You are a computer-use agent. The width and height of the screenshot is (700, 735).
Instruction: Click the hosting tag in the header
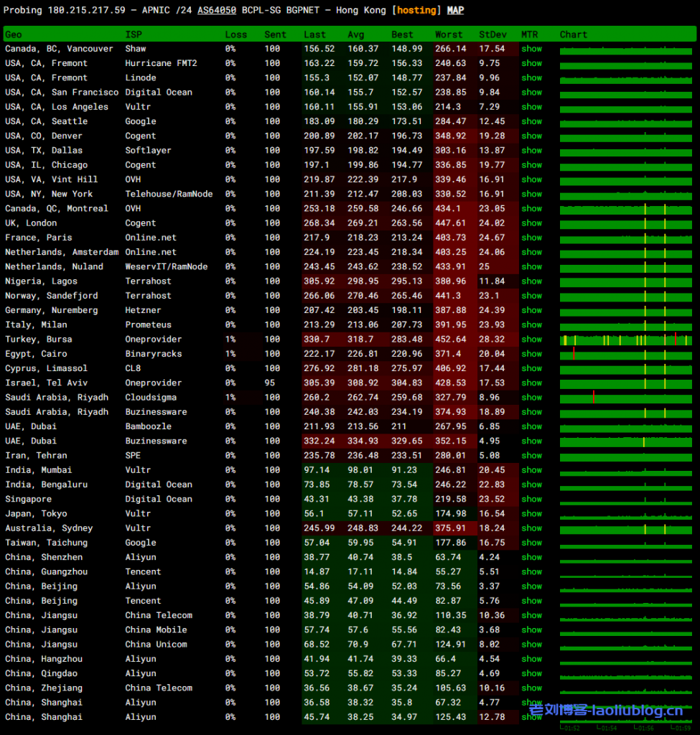point(416,11)
